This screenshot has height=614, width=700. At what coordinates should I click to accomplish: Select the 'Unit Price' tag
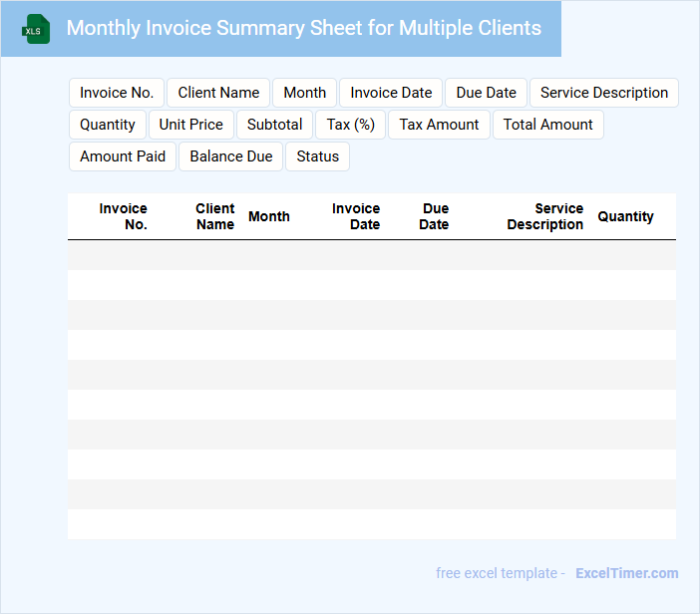[x=191, y=125]
